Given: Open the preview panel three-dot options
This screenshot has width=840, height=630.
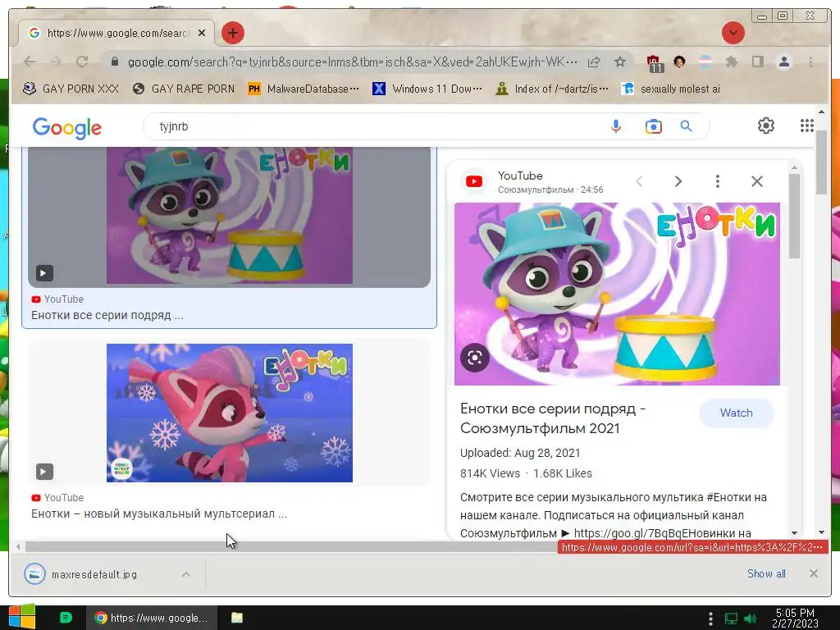Looking at the screenshot, I should point(717,181).
